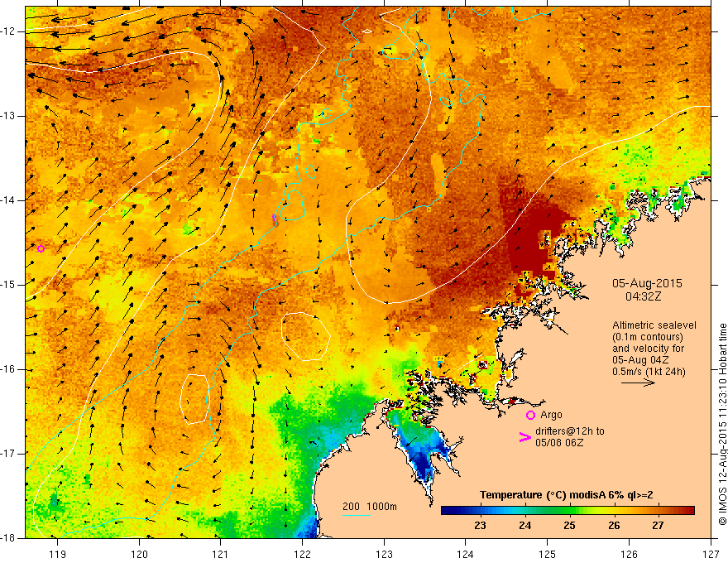The width and height of the screenshot is (728, 563).
Task: Click the temperature color scale bar
Action: pos(568,510)
